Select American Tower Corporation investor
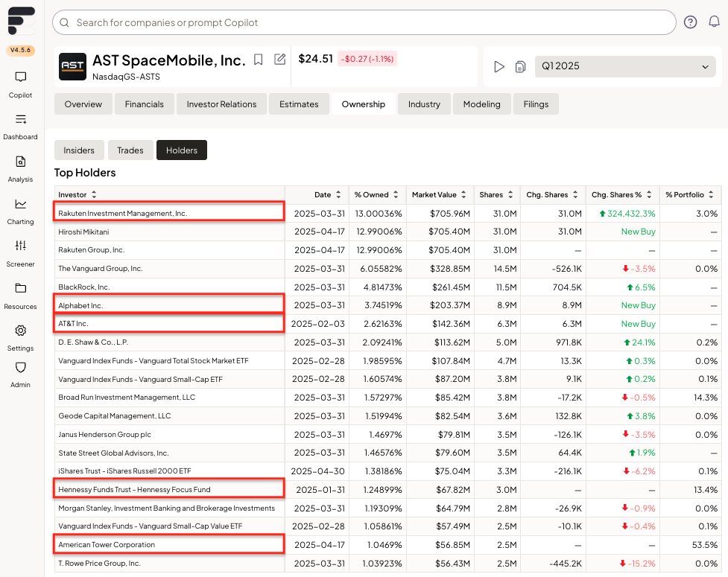 coord(107,545)
